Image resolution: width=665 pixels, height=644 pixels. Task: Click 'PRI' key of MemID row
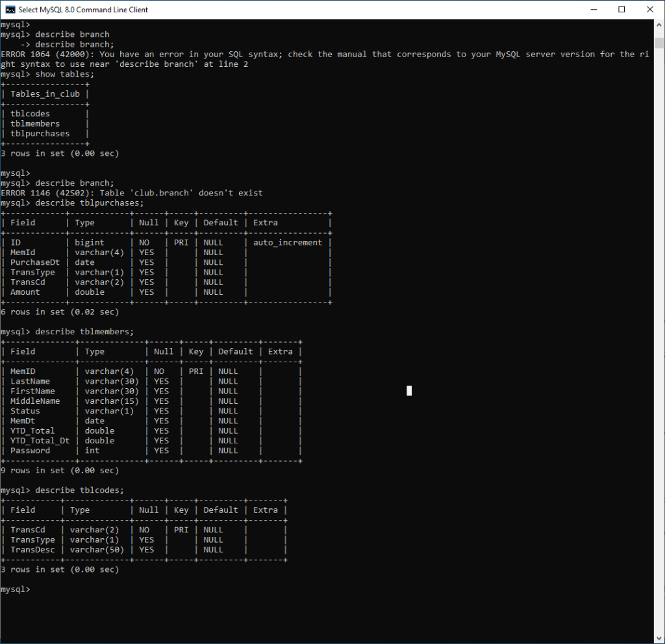click(196, 371)
